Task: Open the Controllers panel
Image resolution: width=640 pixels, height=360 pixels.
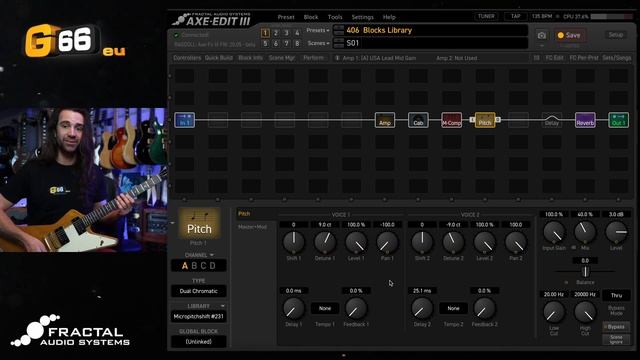Action: coord(187,58)
